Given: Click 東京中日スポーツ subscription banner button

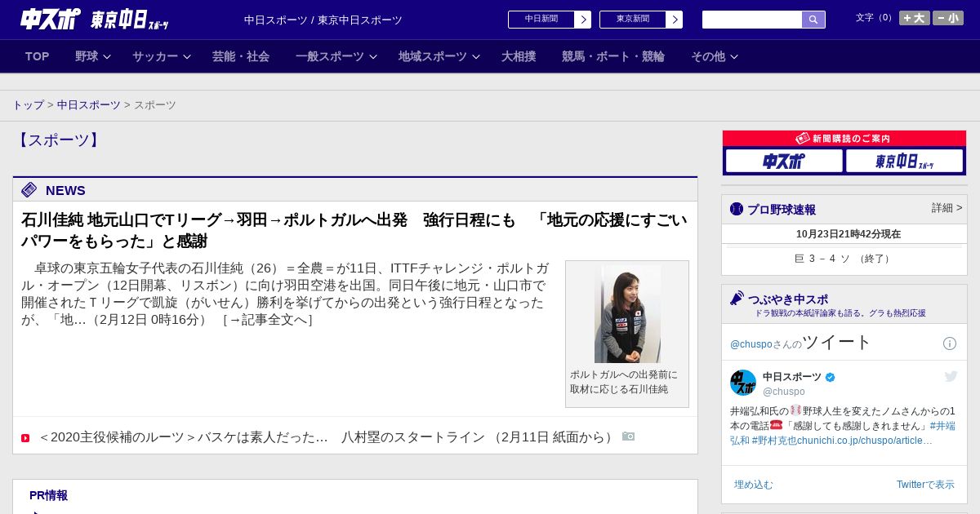Looking at the screenshot, I should pyautogui.click(x=904, y=161).
